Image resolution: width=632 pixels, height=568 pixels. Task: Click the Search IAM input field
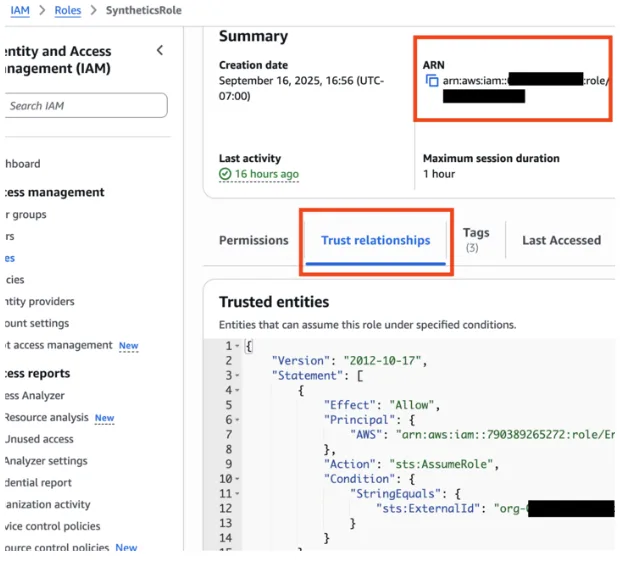86,106
